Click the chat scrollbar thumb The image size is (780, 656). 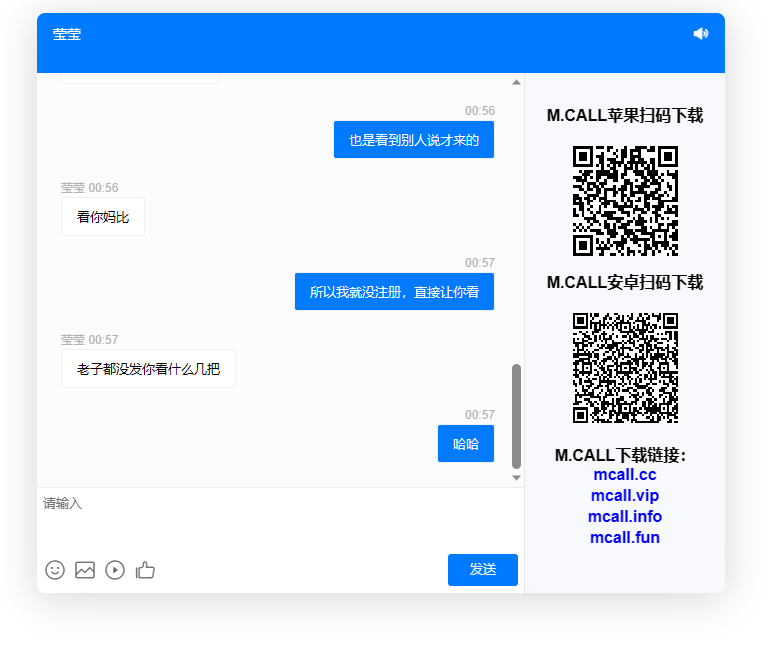click(x=517, y=415)
